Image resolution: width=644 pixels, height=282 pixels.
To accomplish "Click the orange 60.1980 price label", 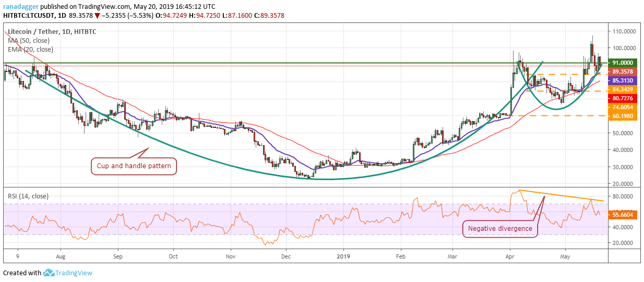I will click(x=624, y=116).
